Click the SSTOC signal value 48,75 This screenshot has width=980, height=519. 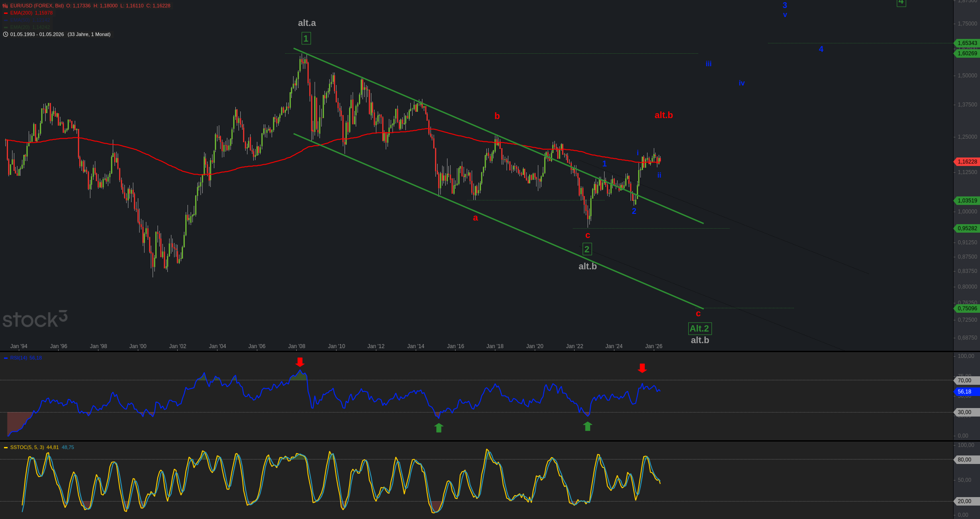(68, 447)
